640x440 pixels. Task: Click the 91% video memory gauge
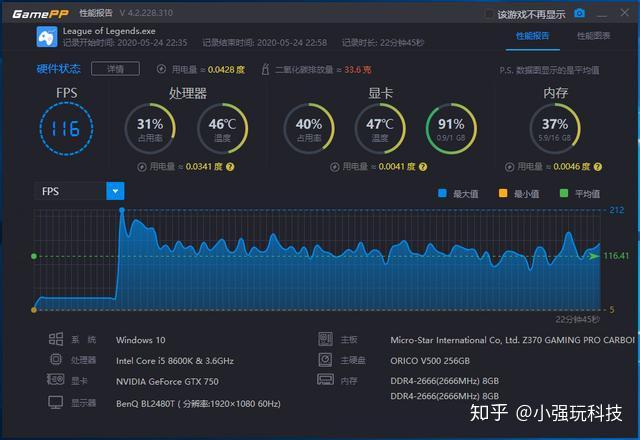click(x=451, y=129)
